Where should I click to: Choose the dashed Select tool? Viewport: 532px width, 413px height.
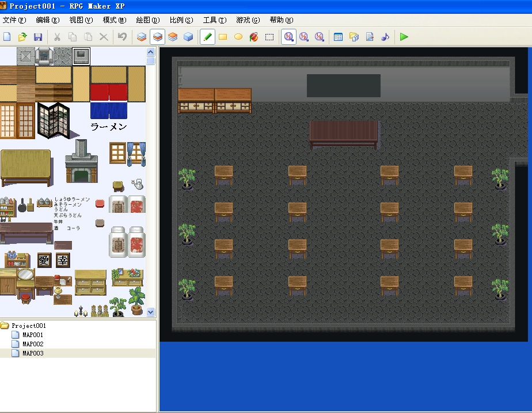coord(269,37)
